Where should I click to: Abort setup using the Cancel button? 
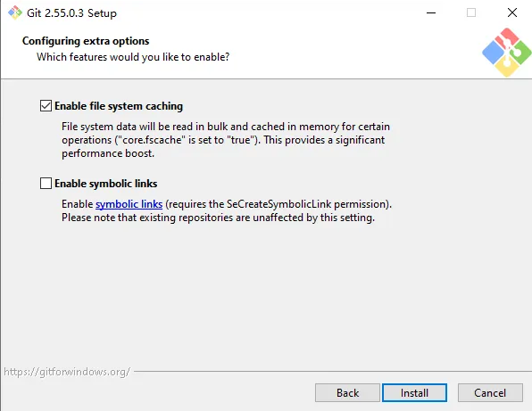point(490,392)
